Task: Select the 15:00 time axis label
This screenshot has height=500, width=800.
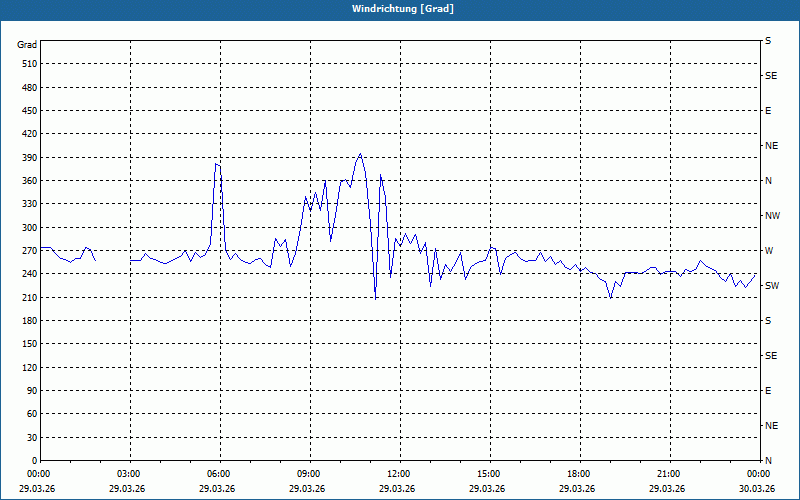Action: coord(489,473)
